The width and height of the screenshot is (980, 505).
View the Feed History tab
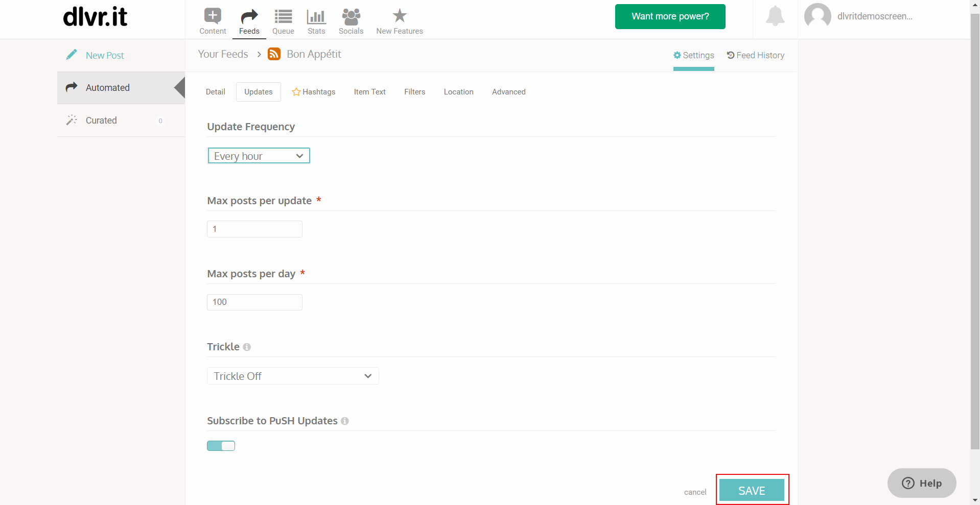[x=756, y=55]
